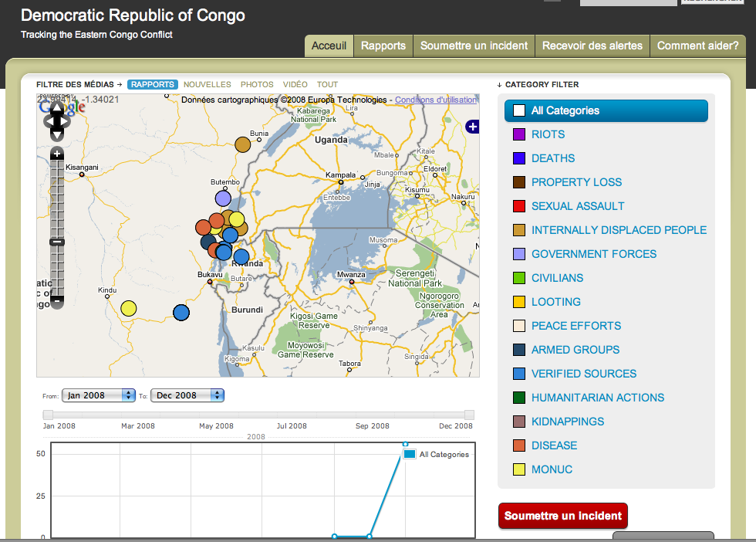The image size is (756, 542).
Task: Click lavender marker below Butembo
Action: (x=223, y=198)
